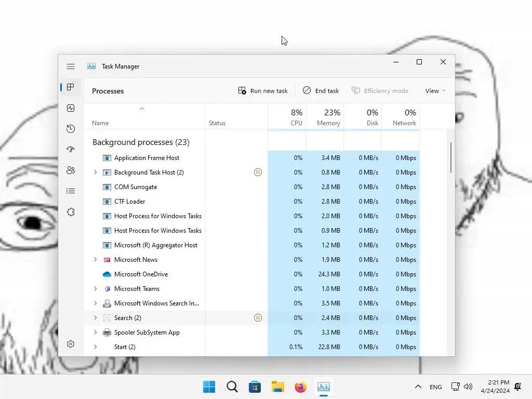Open Microsoft Store from the taskbar
Viewport: 532px width, 399px height.
(255, 387)
